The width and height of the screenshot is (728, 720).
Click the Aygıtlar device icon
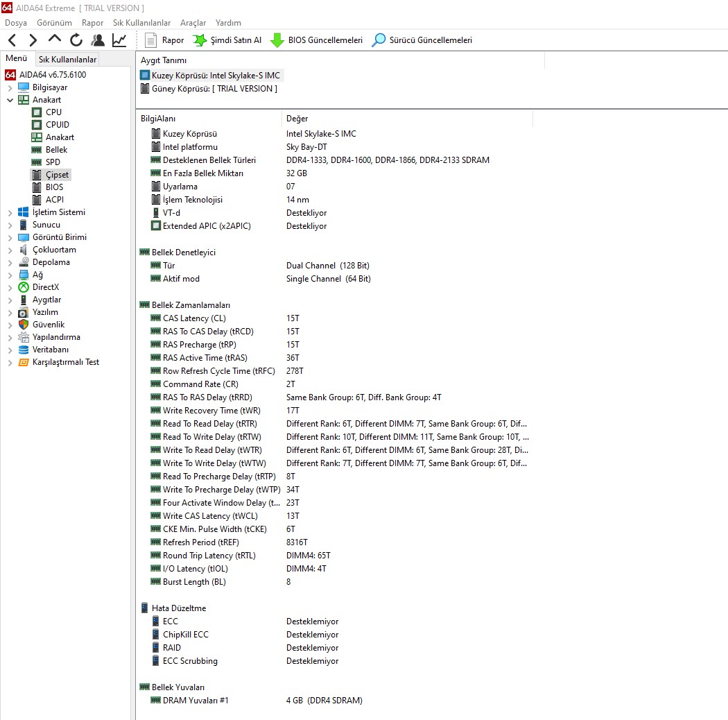click(x=23, y=300)
